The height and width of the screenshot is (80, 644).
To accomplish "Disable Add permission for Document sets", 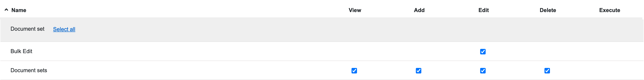I will tap(418, 71).
